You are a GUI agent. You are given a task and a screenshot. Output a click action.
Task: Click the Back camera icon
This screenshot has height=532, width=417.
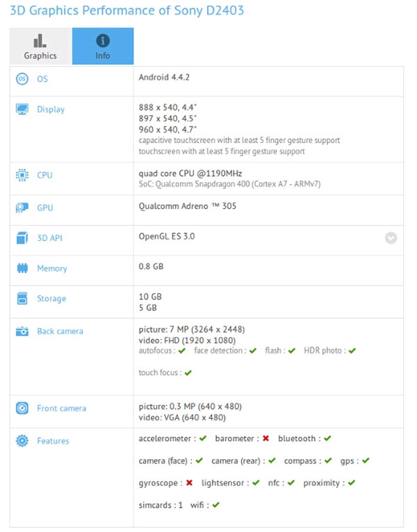[x=22, y=331]
